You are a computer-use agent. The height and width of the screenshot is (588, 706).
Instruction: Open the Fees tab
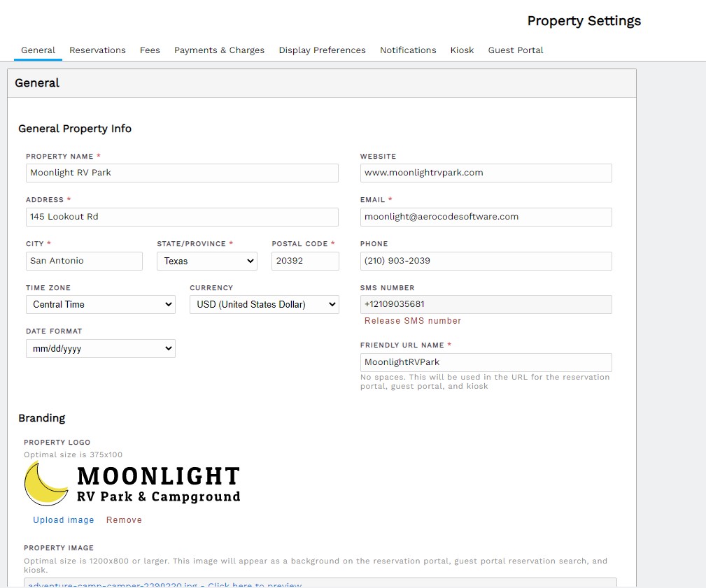click(x=150, y=50)
